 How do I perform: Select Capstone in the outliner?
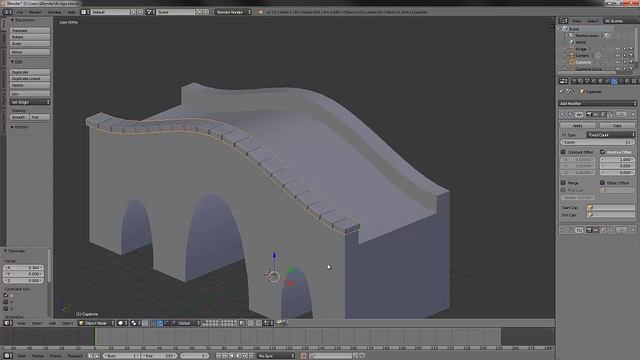coord(584,62)
